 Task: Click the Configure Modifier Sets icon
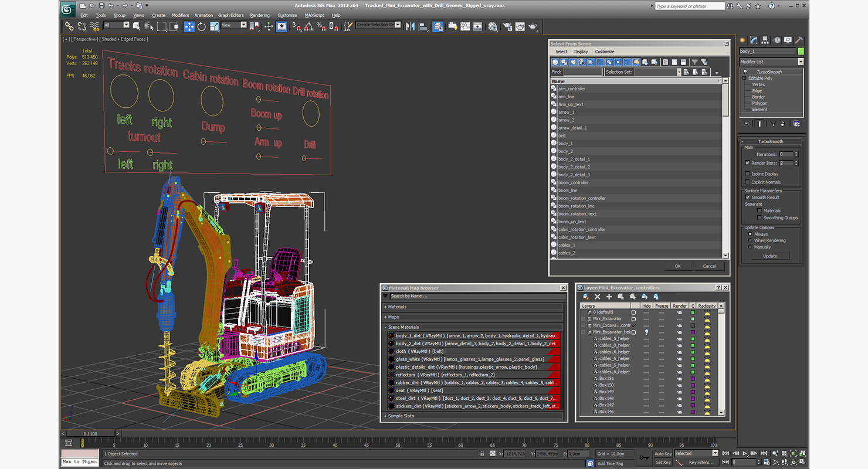[796, 124]
